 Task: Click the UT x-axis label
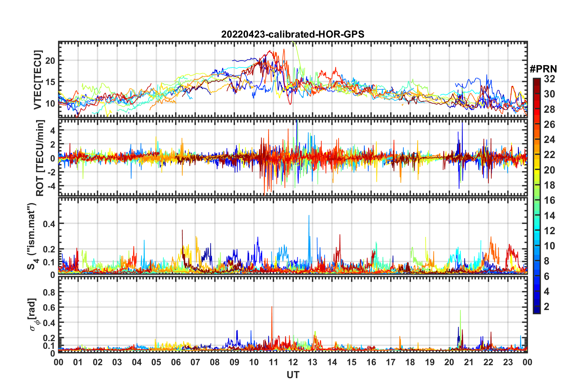(293, 375)
